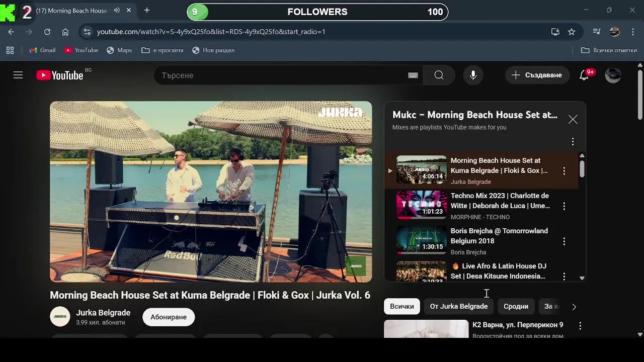Image resolution: width=644 pixels, height=362 pixels.
Task: Open the apps grid in bookmarks bar
Action: (10, 50)
